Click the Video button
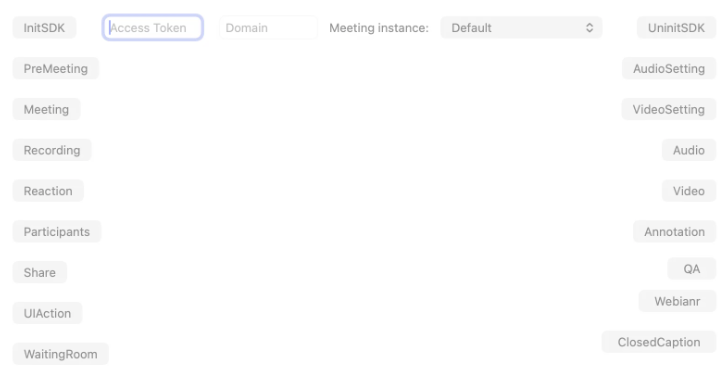The image size is (726, 375). click(688, 191)
